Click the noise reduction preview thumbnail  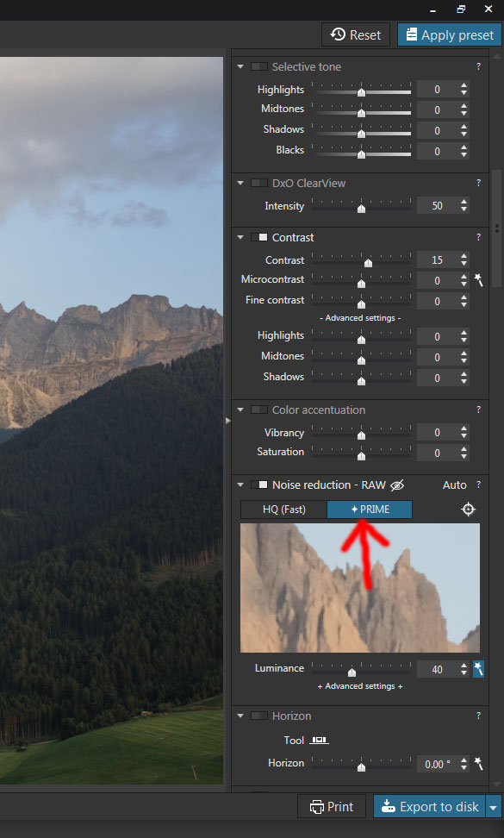coord(360,588)
